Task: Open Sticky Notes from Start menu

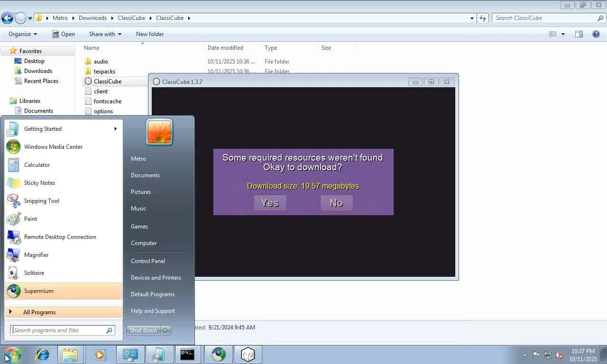Action: click(x=64, y=183)
